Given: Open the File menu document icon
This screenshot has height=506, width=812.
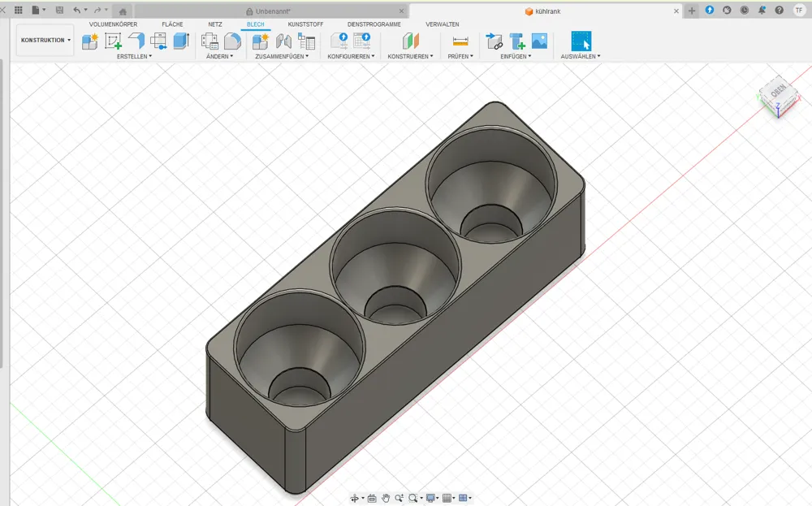Looking at the screenshot, I should point(36,10).
